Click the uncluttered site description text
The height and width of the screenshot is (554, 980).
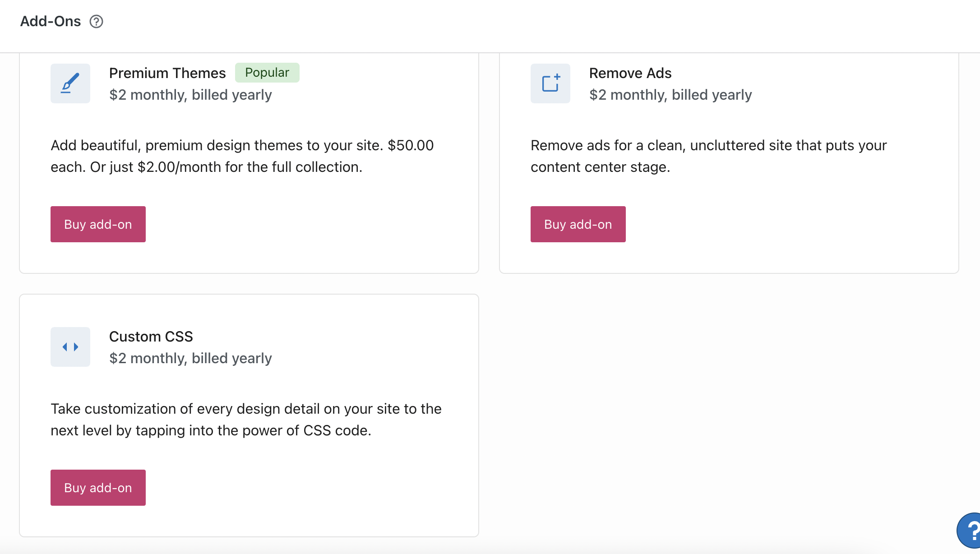[708, 156]
